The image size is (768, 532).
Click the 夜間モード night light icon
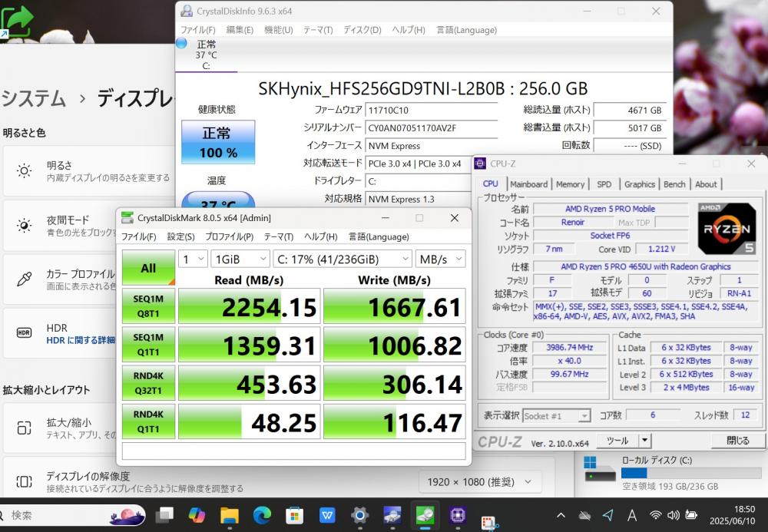(x=24, y=226)
